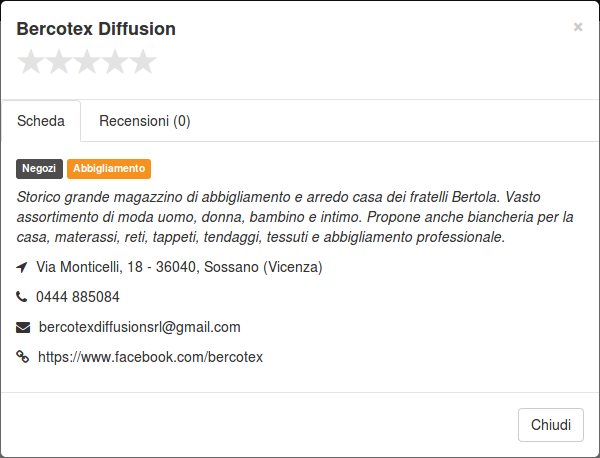Click the phone handset icon
The width and height of the screenshot is (600, 458).
click(x=21, y=297)
